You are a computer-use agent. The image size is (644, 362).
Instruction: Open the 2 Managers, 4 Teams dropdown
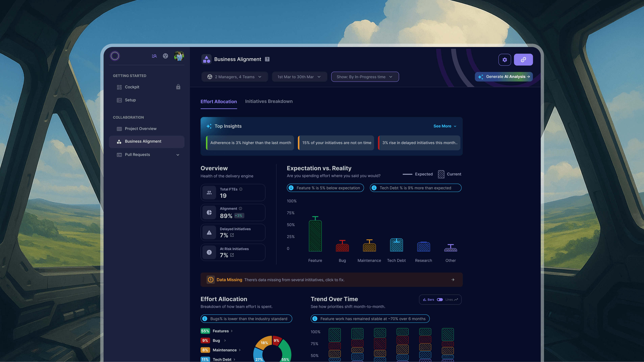pos(235,77)
